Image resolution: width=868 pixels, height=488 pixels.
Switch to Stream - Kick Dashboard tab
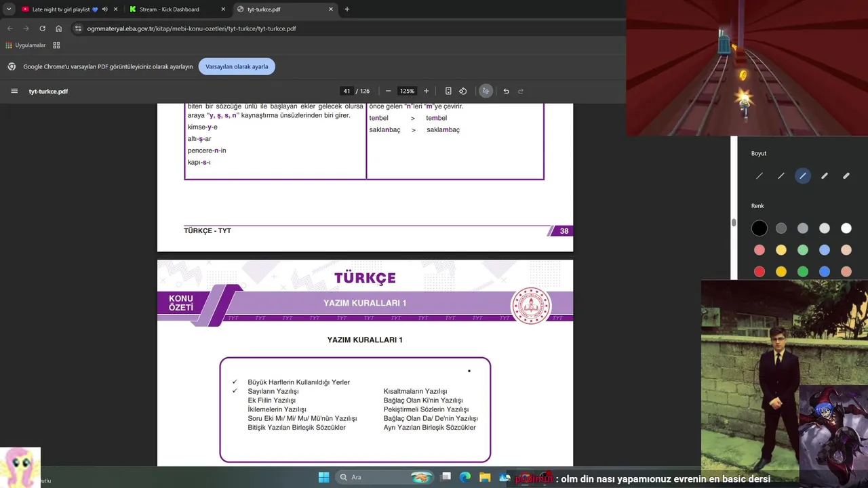pos(170,9)
